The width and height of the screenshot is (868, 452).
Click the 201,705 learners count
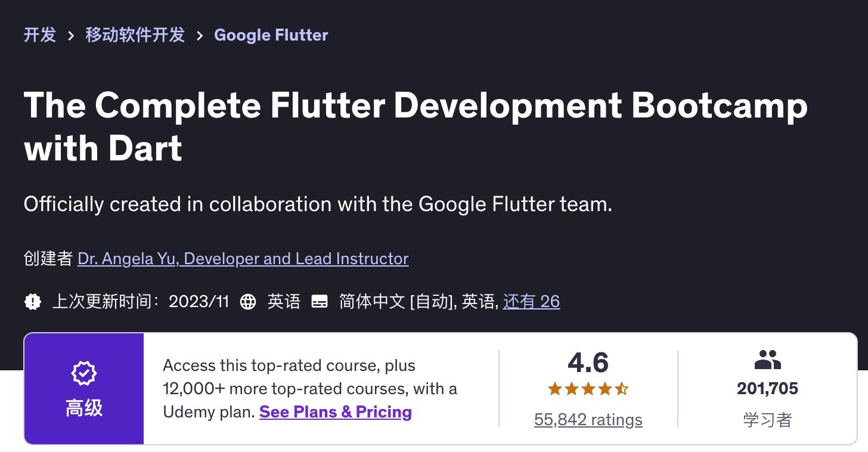click(x=767, y=389)
